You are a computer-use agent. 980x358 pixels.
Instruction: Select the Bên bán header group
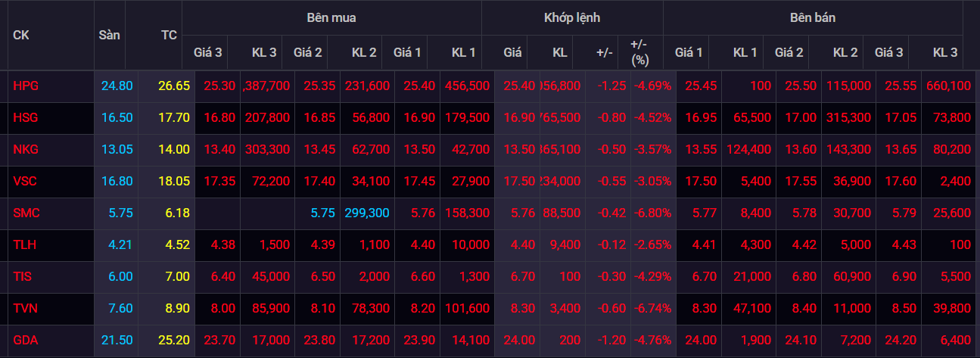(814, 17)
